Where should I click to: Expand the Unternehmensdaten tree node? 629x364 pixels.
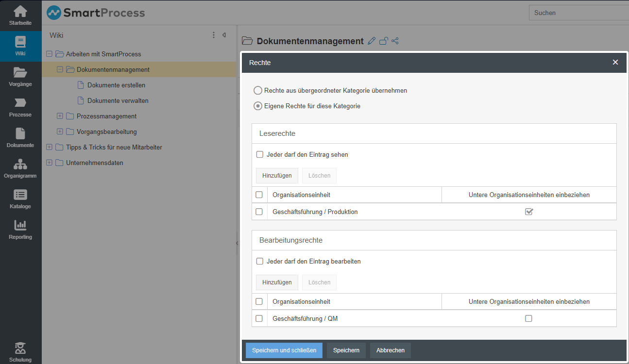pos(49,163)
